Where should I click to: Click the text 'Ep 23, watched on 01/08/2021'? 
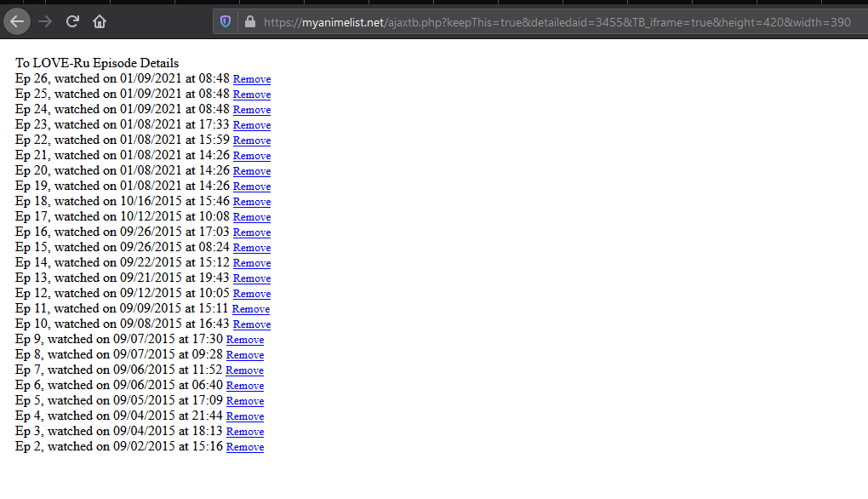coord(99,124)
